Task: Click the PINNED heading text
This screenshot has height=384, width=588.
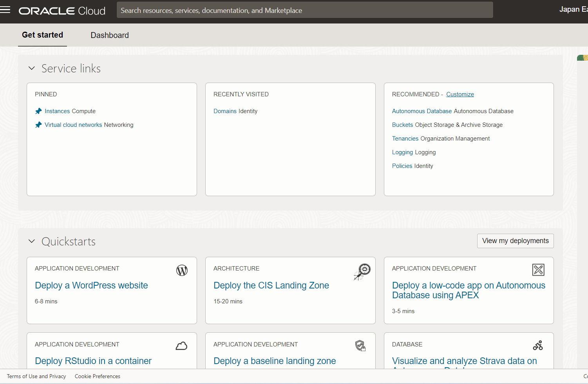Action: (46, 94)
